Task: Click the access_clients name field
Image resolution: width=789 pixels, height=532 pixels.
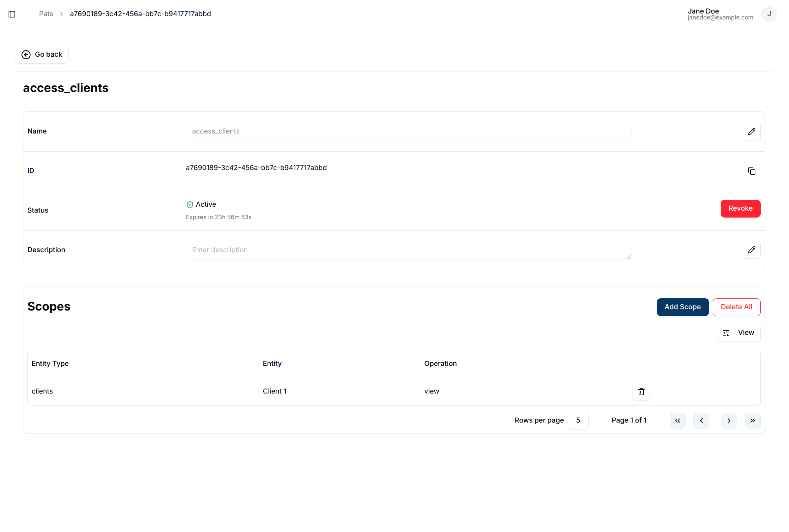Action: [x=408, y=131]
